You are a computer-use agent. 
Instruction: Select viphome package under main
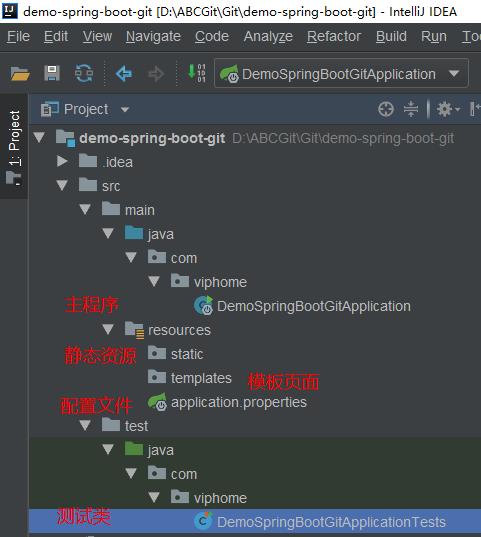(220, 282)
